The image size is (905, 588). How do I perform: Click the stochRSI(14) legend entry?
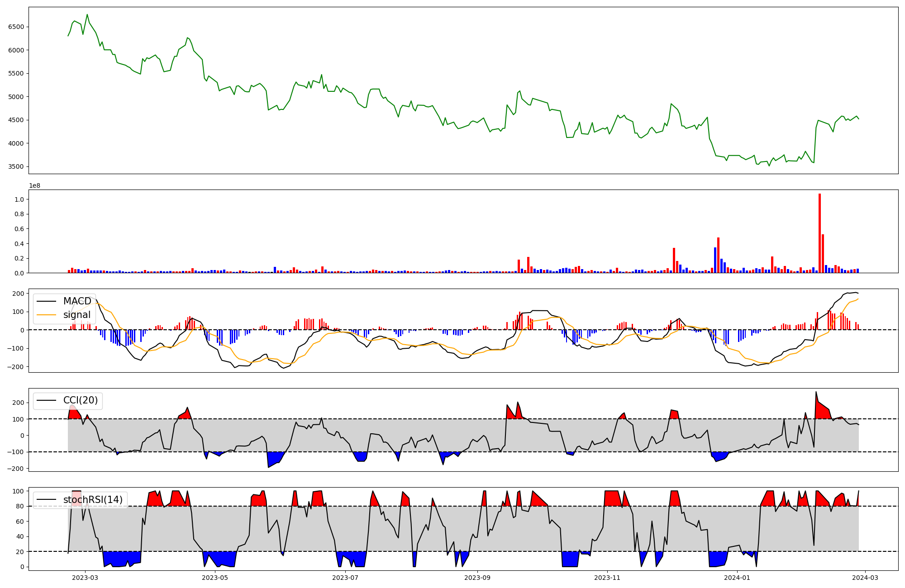(x=93, y=500)
